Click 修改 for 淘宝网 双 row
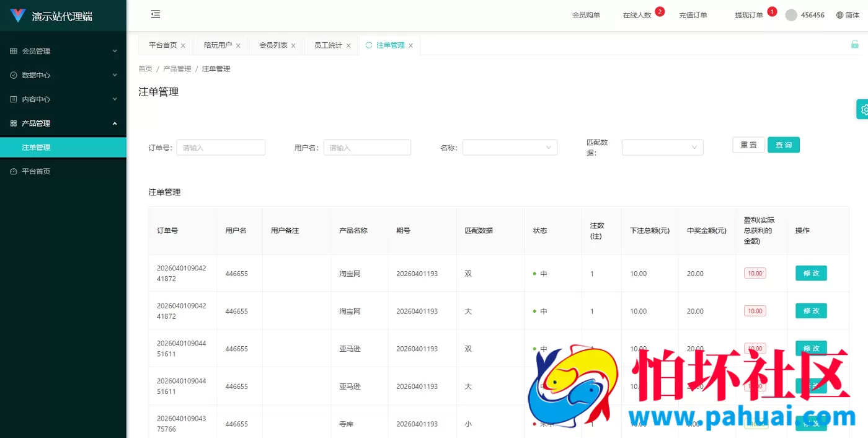Viewport: 868px width, 438px height. pyautogui.click(x=811, y=273)
